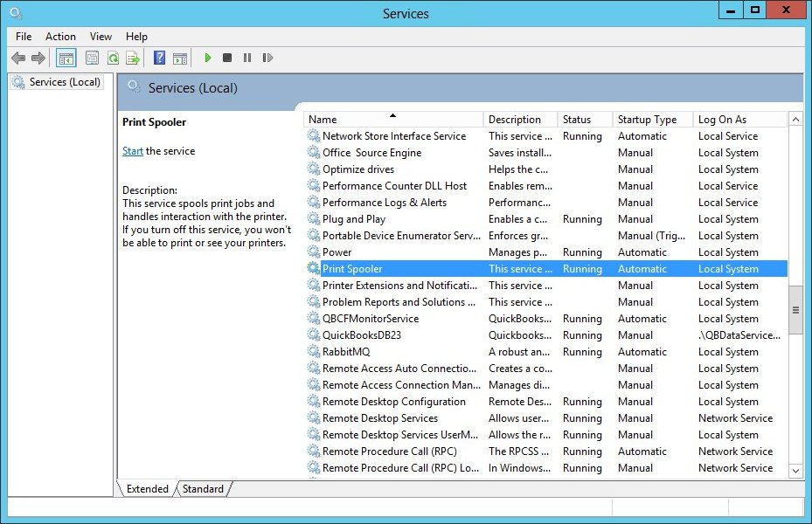
Task: Open Properties from the toolbar
Action: [x=92, y=58]
